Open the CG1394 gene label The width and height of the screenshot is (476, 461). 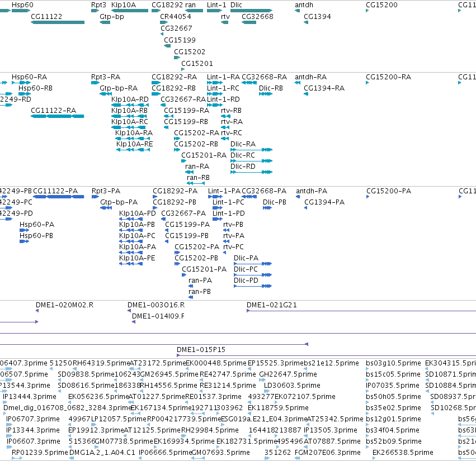click(317, 16)
